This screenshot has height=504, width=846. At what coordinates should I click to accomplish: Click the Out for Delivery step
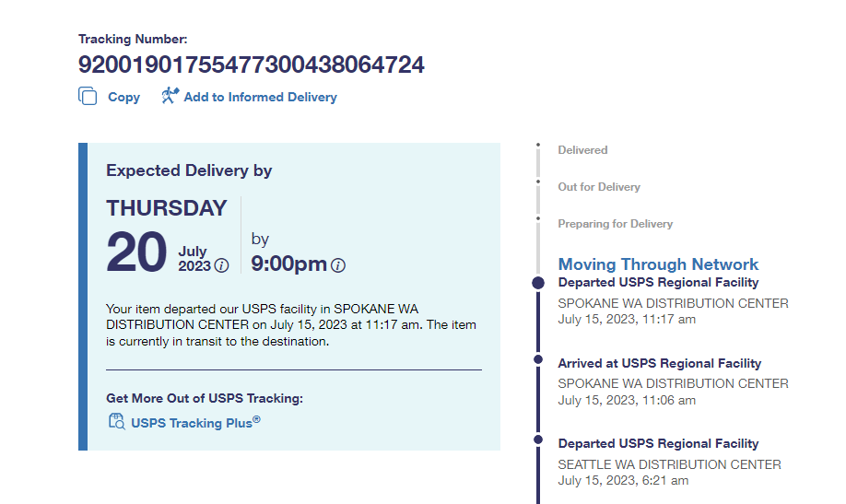[x=598, y=187]
